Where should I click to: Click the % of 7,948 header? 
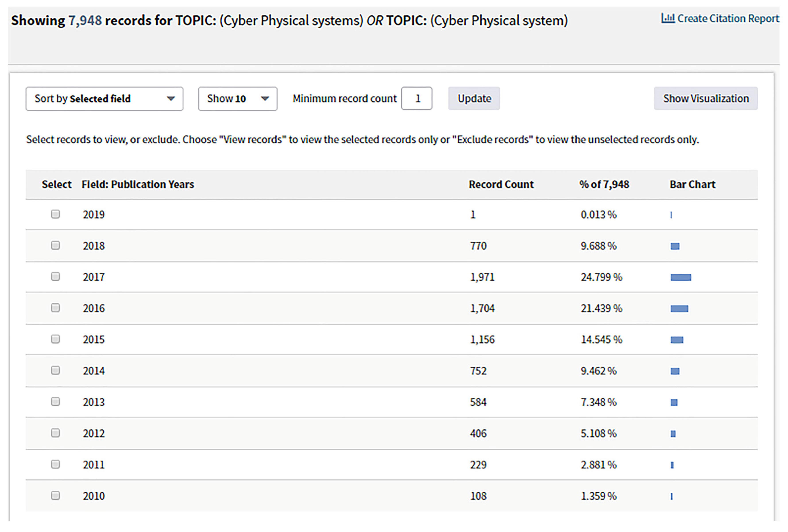pyautogui.click(x=604, y=184)
